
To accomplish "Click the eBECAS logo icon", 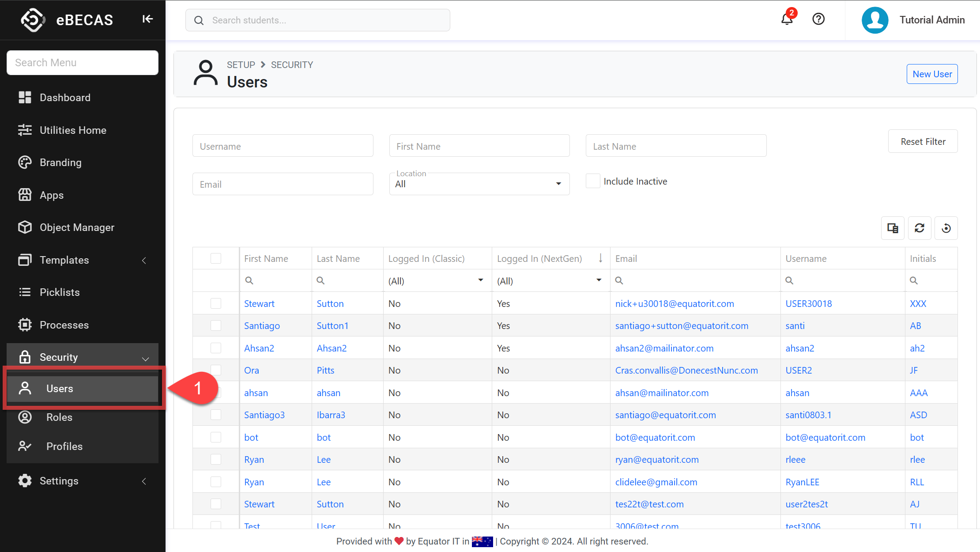I will (33, 20).
